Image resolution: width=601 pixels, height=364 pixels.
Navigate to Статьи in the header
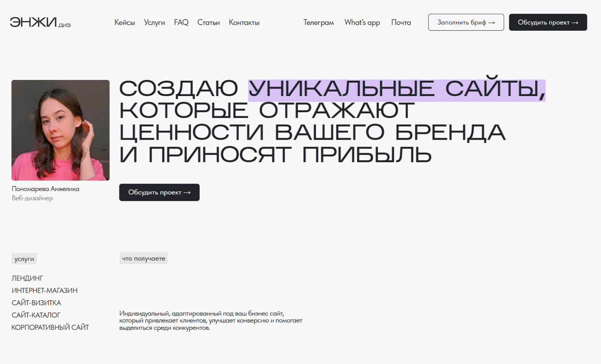[x=208, y=23]
